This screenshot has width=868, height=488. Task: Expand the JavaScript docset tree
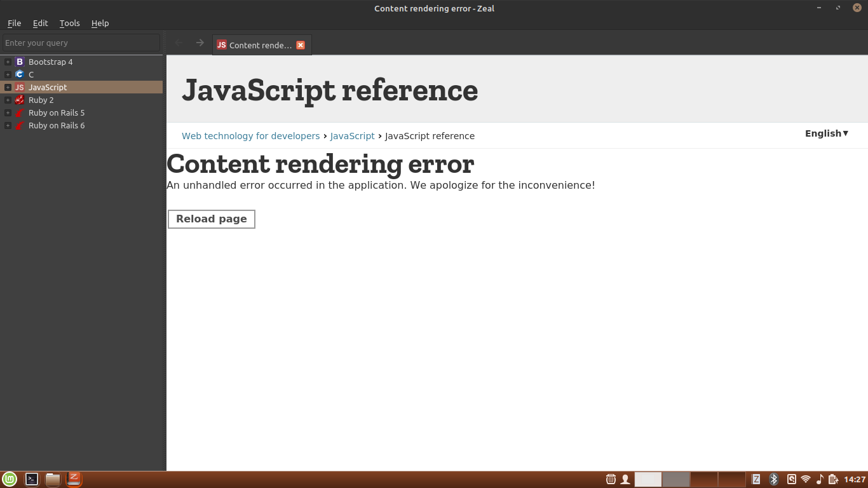tap(8, 87)
